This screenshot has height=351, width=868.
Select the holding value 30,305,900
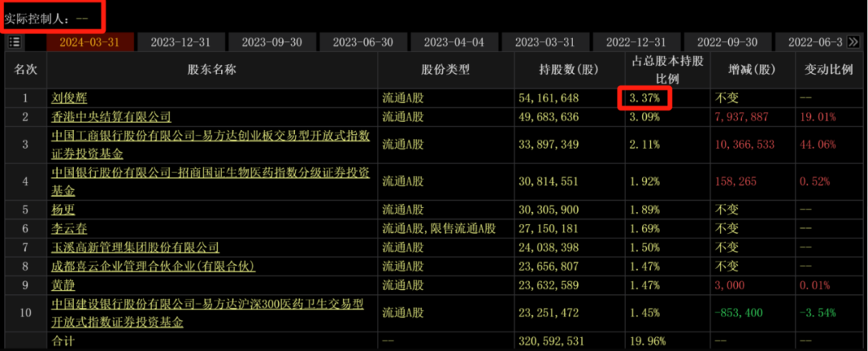(549, 210)
